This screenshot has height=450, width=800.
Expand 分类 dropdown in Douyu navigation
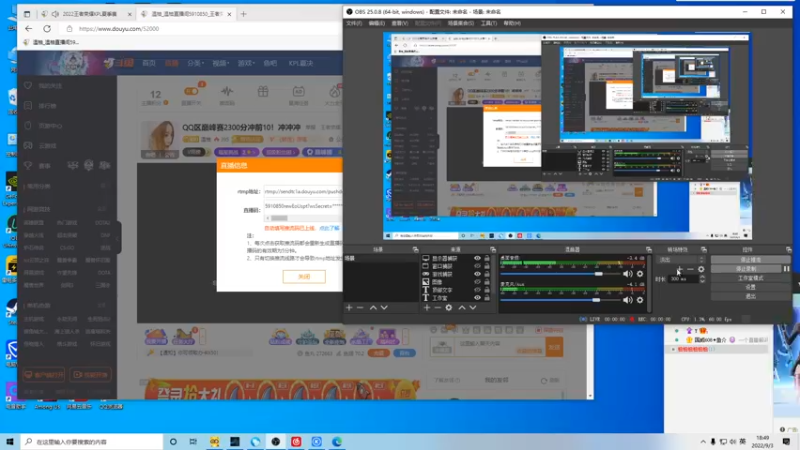click(195, 63)
